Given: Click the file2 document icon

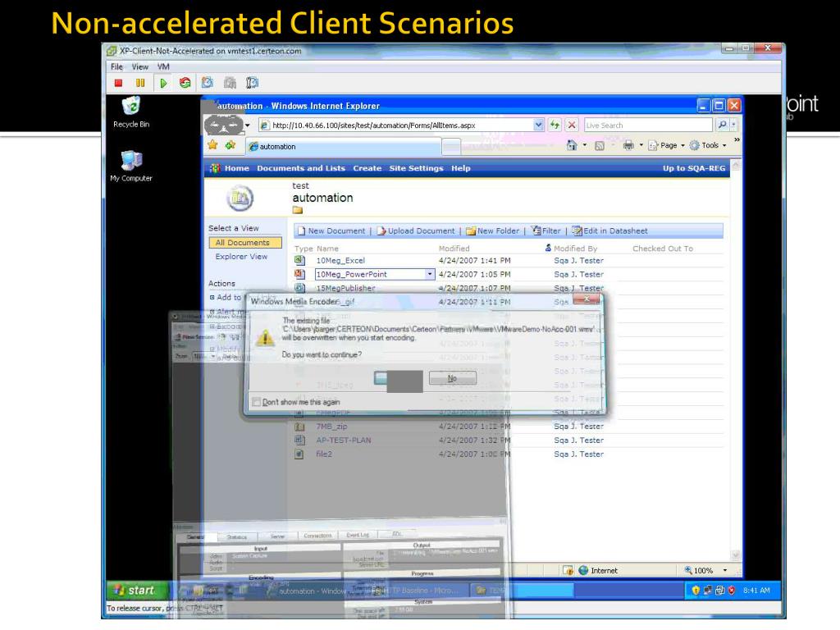Looking at the screenshot, I should pyautogui.click(x=300, y=454).
